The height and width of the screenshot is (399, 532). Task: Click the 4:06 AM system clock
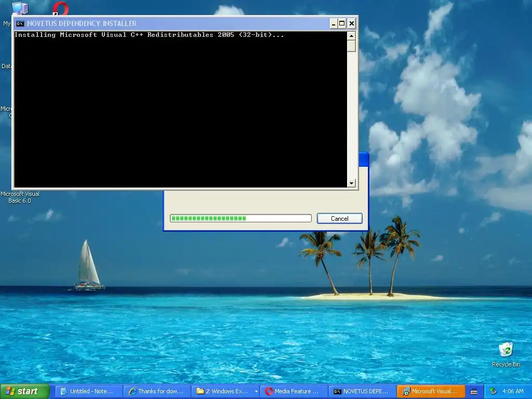coord(513,392)
